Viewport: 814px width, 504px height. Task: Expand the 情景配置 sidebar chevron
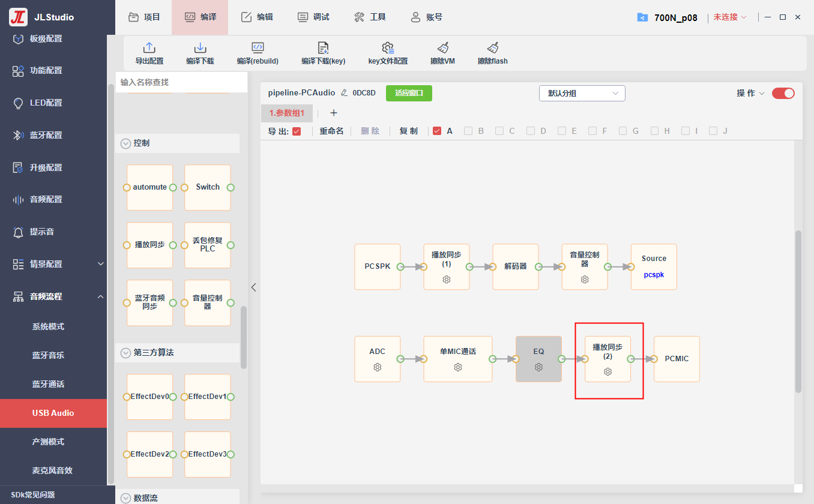(101, 264)
